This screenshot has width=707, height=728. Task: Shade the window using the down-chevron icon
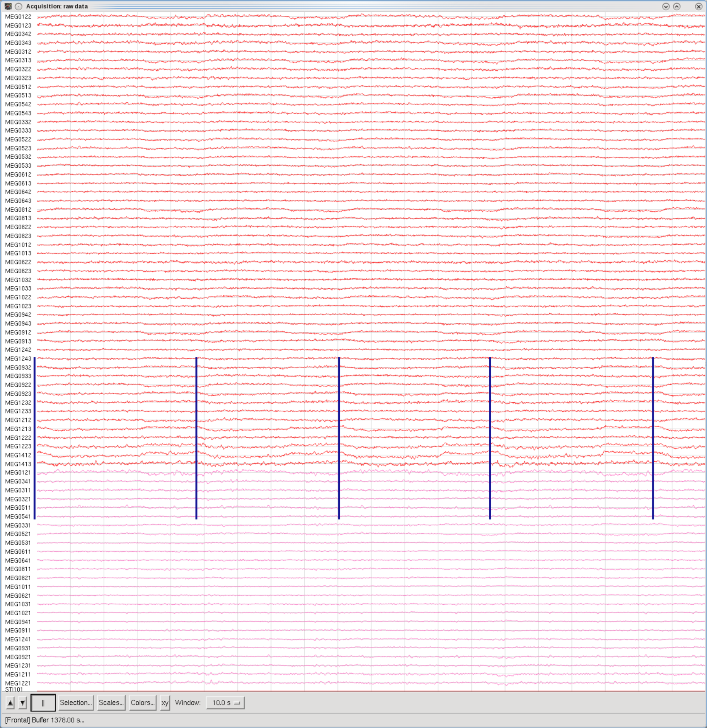(x=665, y=6)
